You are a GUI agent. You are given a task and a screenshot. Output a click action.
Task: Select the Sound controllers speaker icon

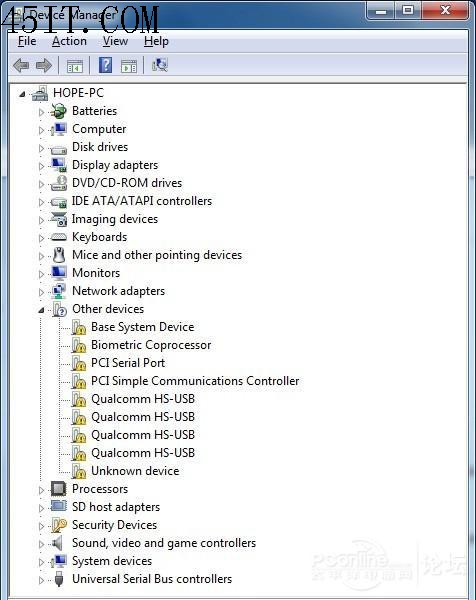57,543
